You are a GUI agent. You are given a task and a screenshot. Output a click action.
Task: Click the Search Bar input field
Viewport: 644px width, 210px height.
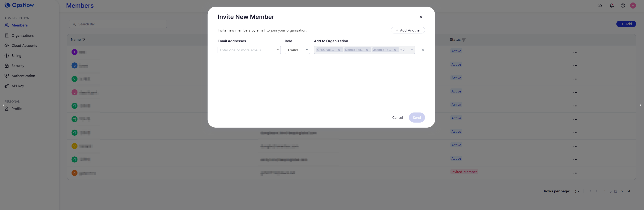[x=118, y=24]
